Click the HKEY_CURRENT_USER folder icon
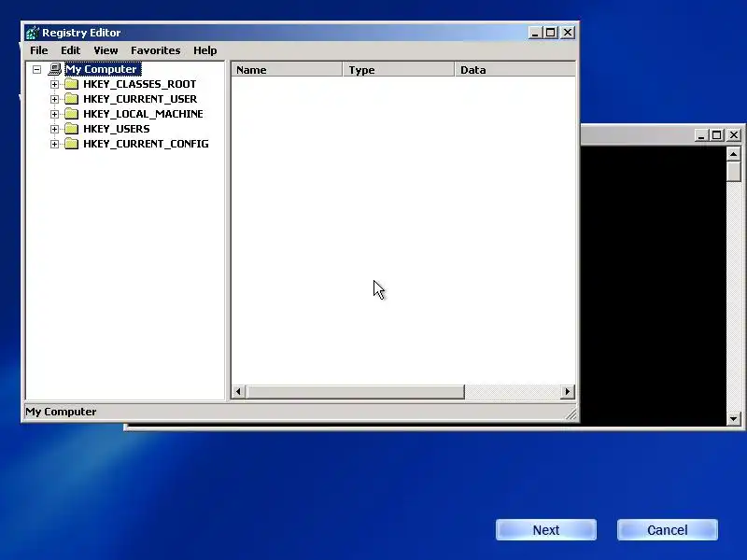 point(72,99)
